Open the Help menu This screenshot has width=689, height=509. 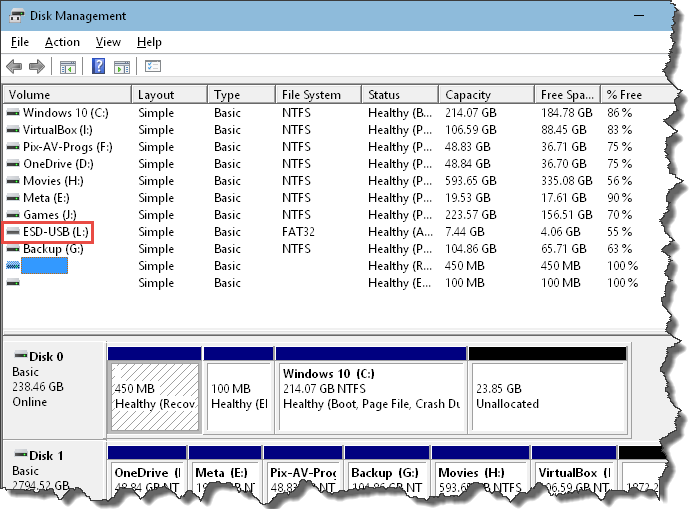pos(149,42)
